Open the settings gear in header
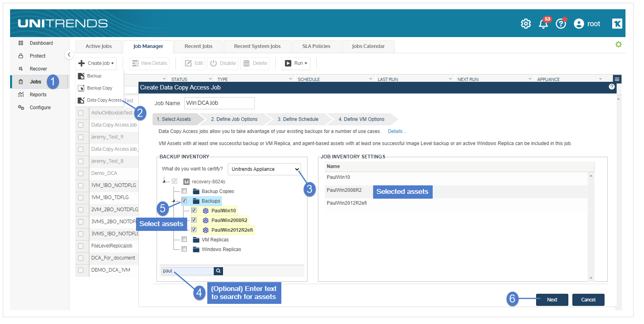The image size is (644, 324). [x=526, y=24]
